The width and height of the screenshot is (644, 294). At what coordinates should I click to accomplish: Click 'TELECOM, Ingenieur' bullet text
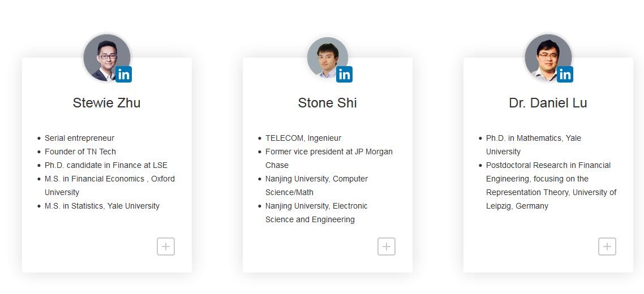tap(303, 138)
